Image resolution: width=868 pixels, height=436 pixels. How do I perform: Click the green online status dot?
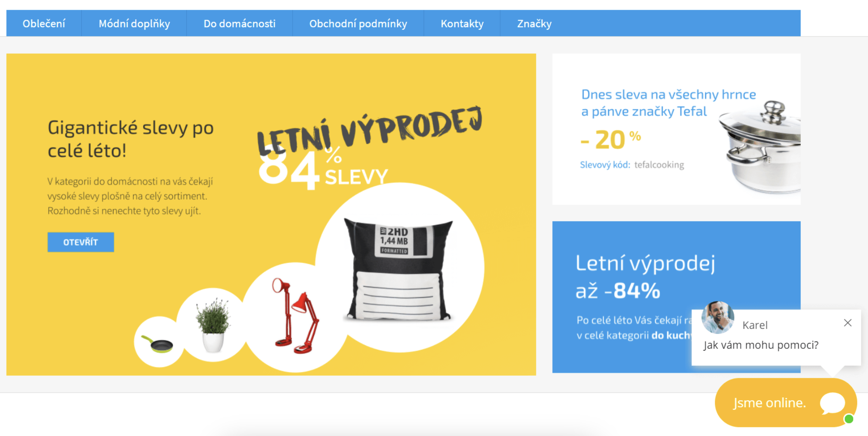click(849, 419)
